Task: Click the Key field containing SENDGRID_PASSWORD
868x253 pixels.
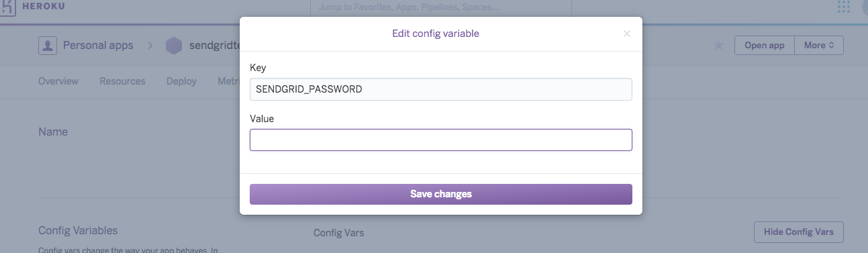Action: (440, 89)
